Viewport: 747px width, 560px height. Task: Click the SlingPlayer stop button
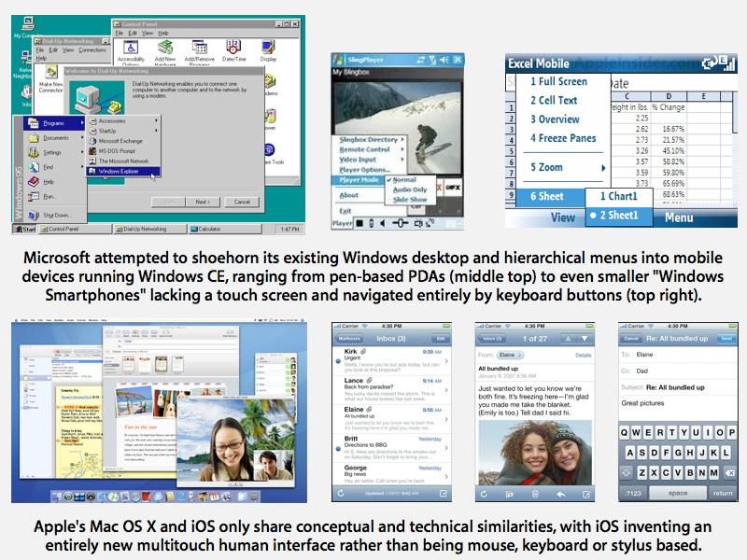pos(359,223)
